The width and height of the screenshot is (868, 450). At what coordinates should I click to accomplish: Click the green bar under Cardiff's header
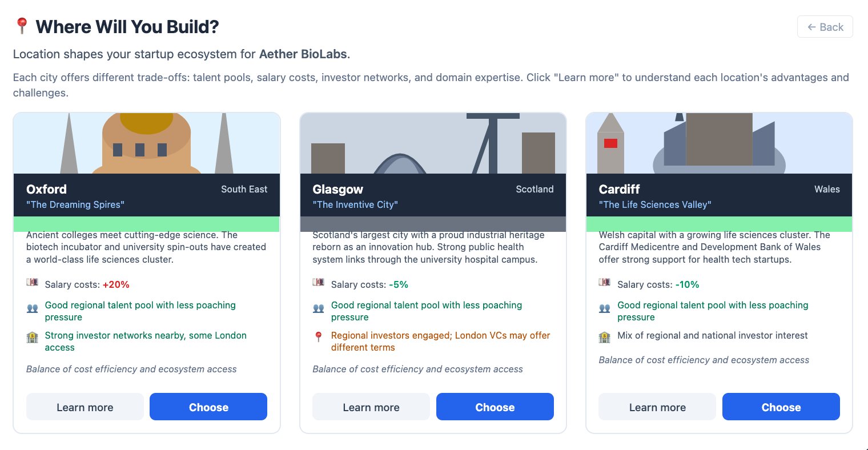(719, 224)
